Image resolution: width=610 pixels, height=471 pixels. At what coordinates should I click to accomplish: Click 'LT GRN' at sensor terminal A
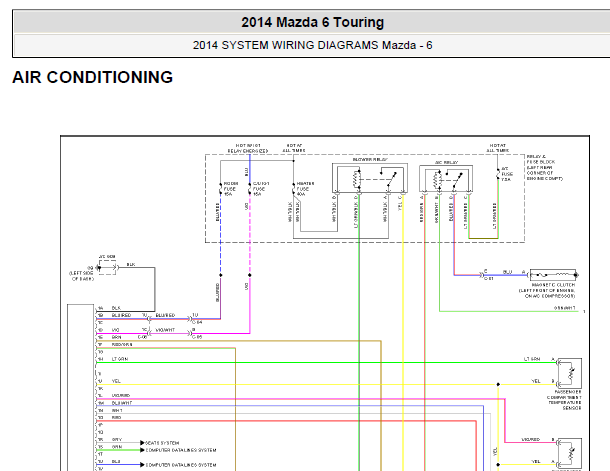click(x=532, y=359)
